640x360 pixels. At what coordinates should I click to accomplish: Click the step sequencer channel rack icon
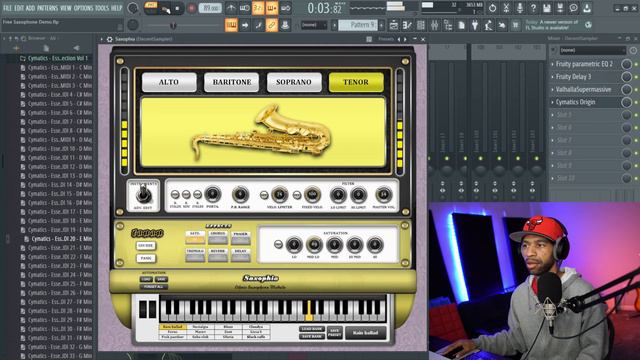click(421, 25)
